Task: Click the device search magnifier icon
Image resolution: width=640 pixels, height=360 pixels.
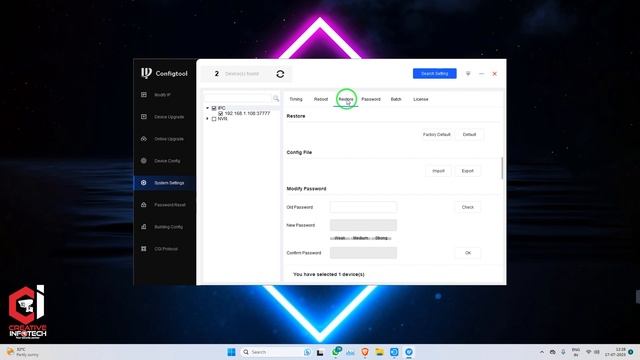Action: click(276, 98)
